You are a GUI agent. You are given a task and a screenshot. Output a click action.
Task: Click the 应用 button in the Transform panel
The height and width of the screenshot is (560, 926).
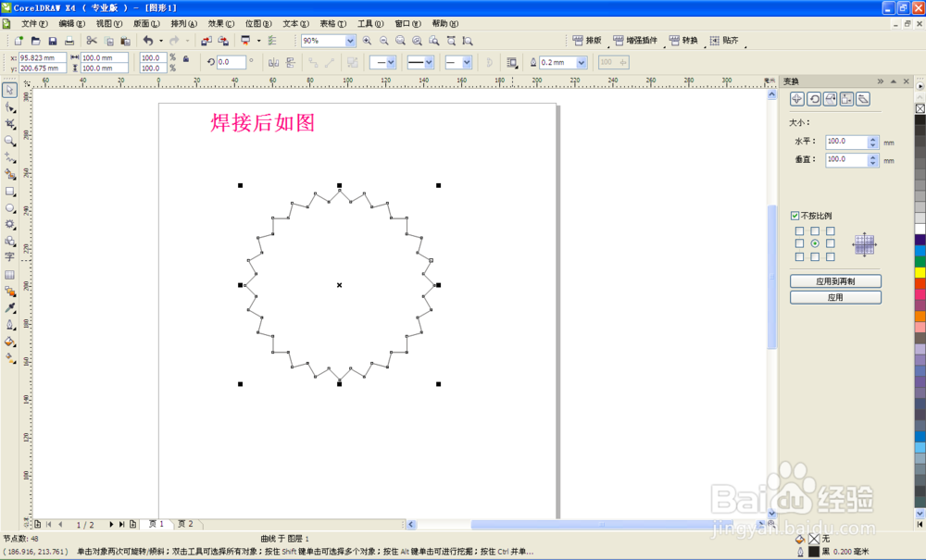834,297
